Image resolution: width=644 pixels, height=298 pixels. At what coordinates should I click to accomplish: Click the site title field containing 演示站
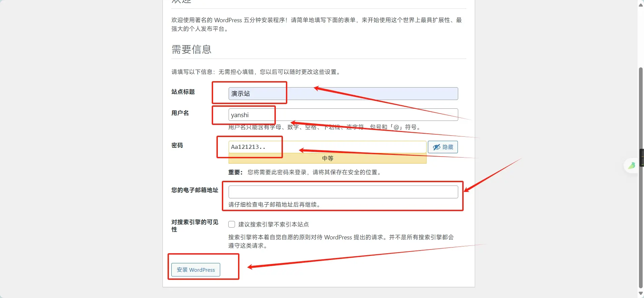pos(343,94)
